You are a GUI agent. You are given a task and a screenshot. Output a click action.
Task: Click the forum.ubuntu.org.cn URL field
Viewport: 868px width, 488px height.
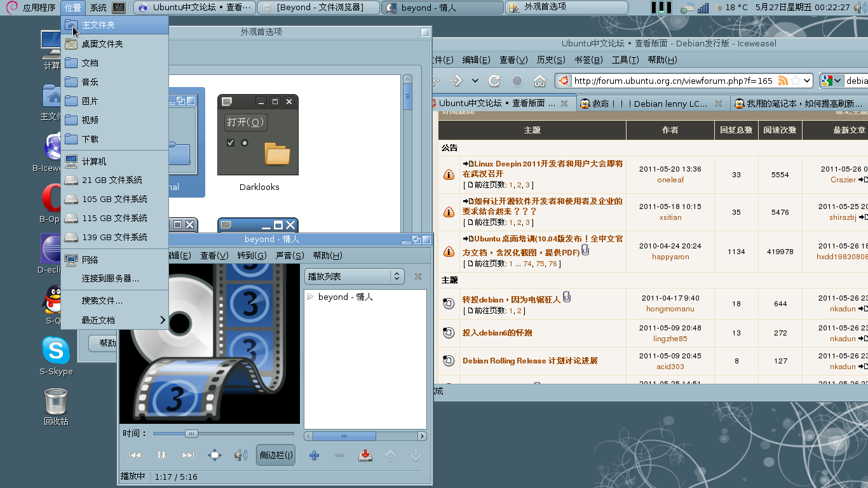pos(673,81)
